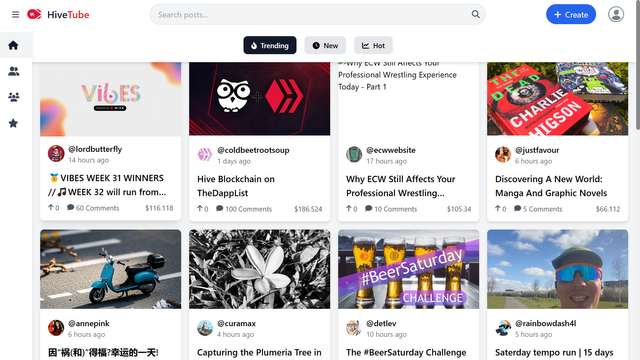This screenshot has width=640, height=360.
Task: Click lordbutterfly's avatar
Action: click(56, 153)
